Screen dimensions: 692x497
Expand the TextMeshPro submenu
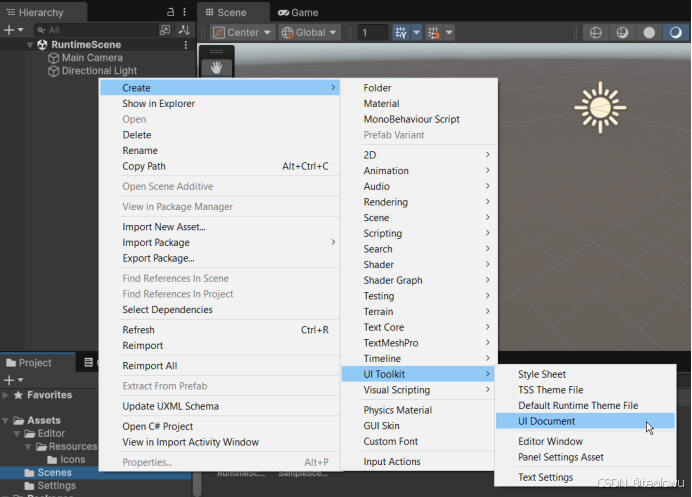coord(418,343)
